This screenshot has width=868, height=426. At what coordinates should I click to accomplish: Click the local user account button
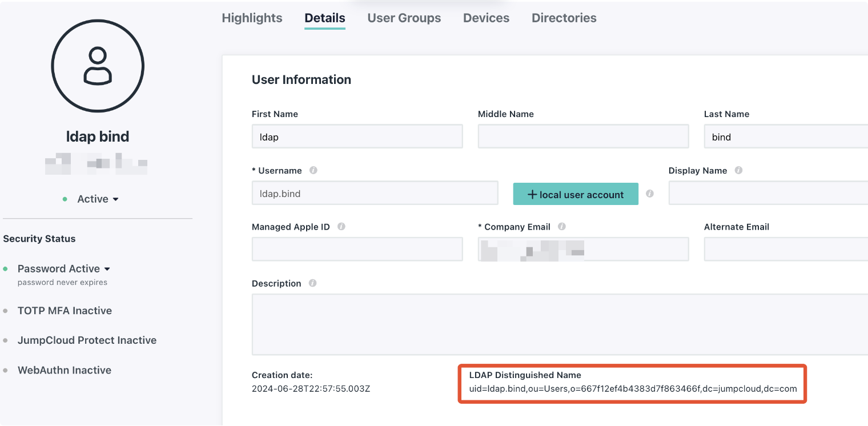[x=575, y=194]
